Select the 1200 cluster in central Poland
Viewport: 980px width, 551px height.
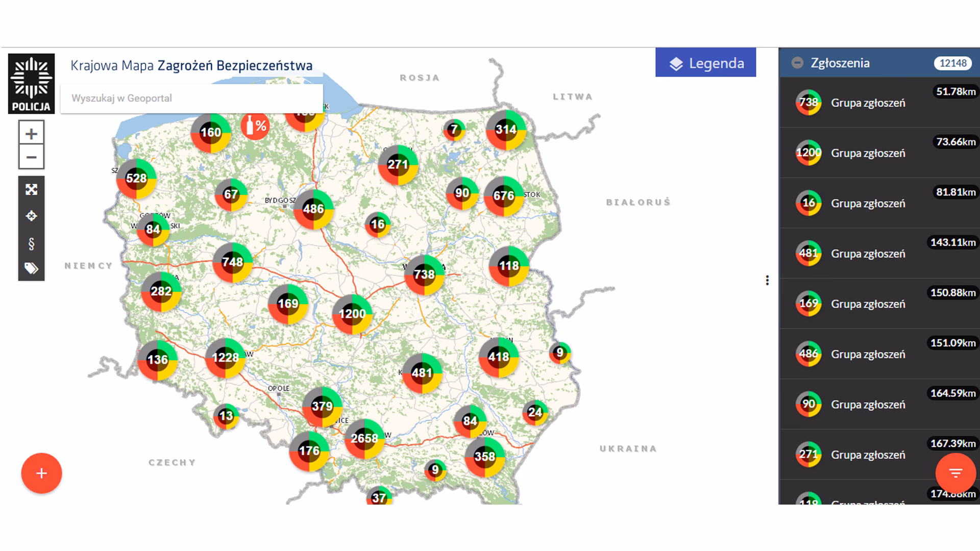click(x=352, y=314)
